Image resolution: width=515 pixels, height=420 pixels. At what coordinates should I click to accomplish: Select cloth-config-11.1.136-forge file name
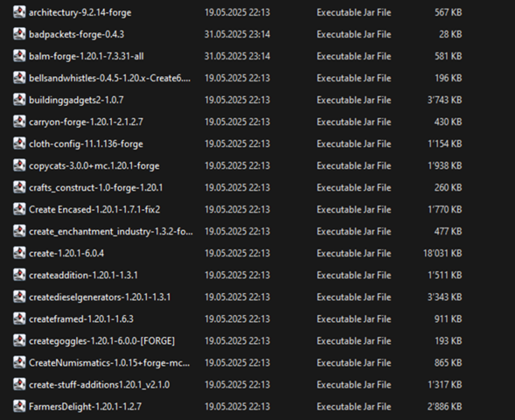click(x=86, y=144)
